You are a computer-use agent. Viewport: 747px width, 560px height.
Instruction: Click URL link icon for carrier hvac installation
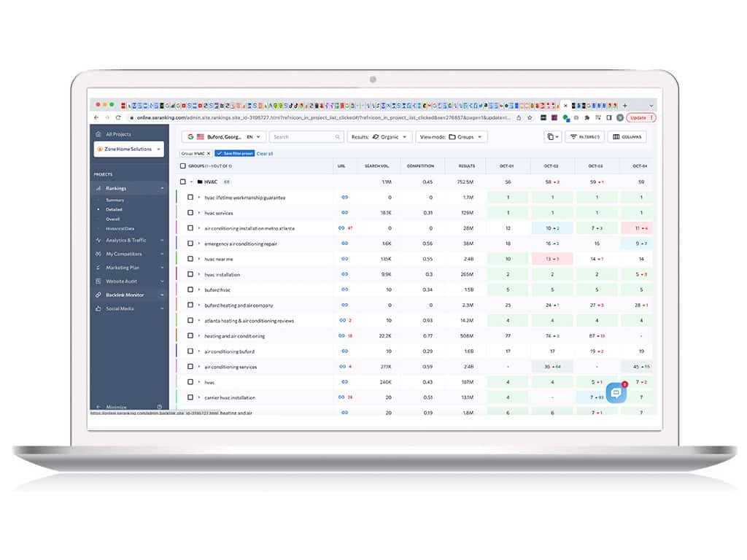click(x=341, y=397)
